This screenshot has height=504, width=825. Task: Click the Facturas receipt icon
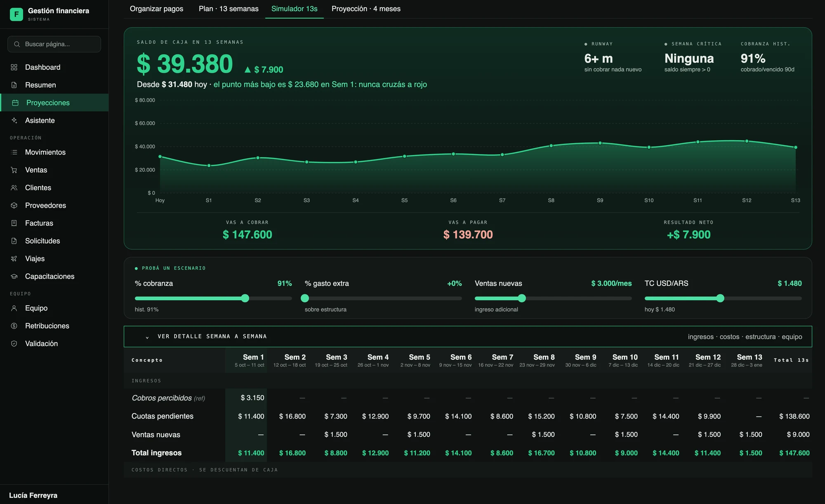tap(14, 223)
